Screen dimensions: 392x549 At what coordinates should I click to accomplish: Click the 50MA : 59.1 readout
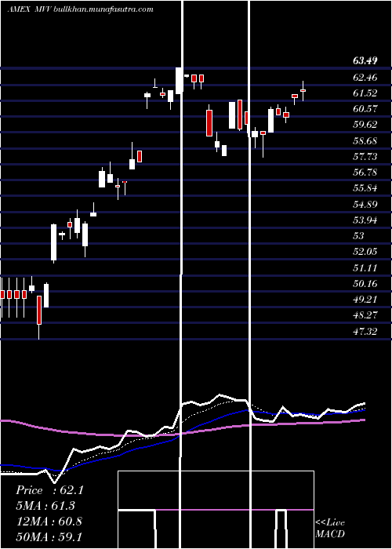(x=49, y=536)
